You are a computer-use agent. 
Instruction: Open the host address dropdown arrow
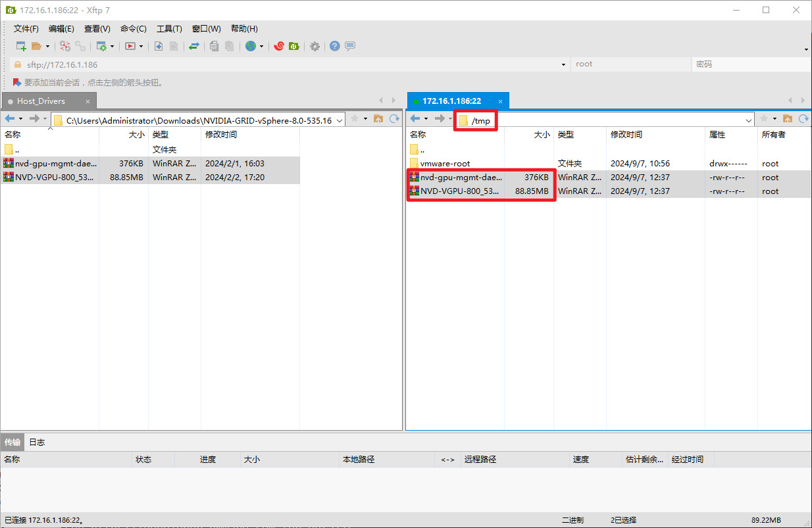[563, 64]
